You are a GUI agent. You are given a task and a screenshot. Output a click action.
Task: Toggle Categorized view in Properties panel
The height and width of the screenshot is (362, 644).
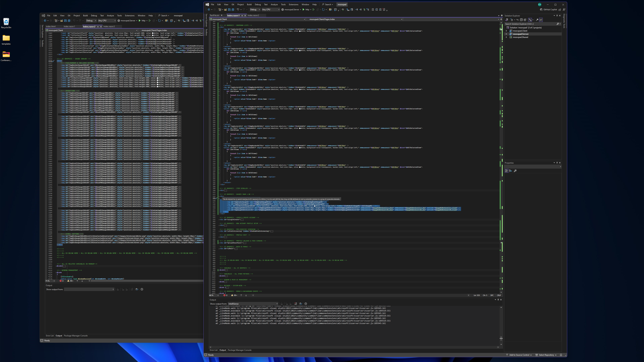506,171
